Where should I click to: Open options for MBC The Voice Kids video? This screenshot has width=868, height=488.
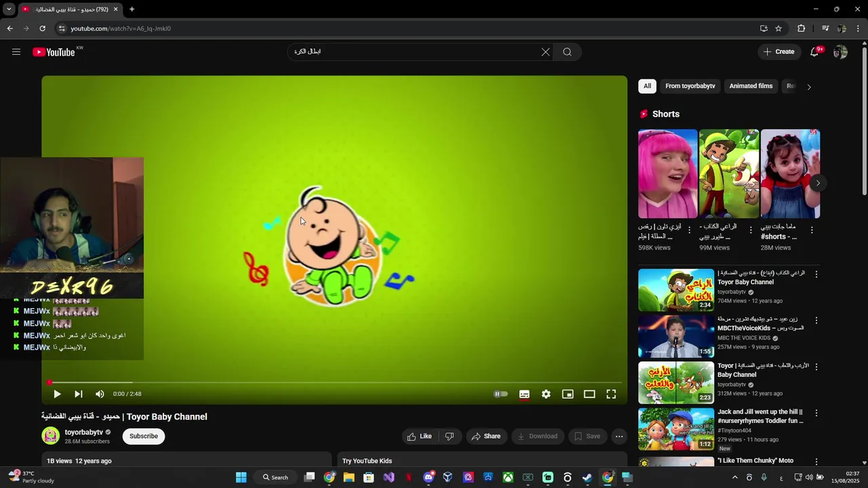[x=816, y=321]
